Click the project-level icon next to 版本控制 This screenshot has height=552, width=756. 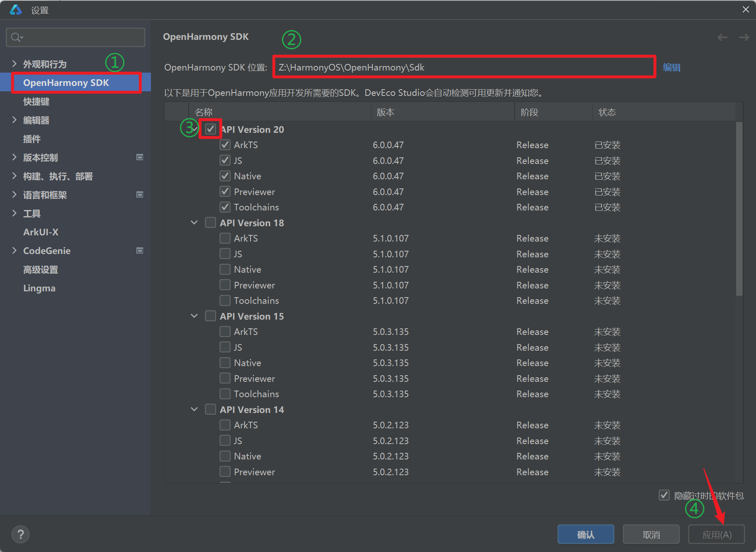pos(140,157)
